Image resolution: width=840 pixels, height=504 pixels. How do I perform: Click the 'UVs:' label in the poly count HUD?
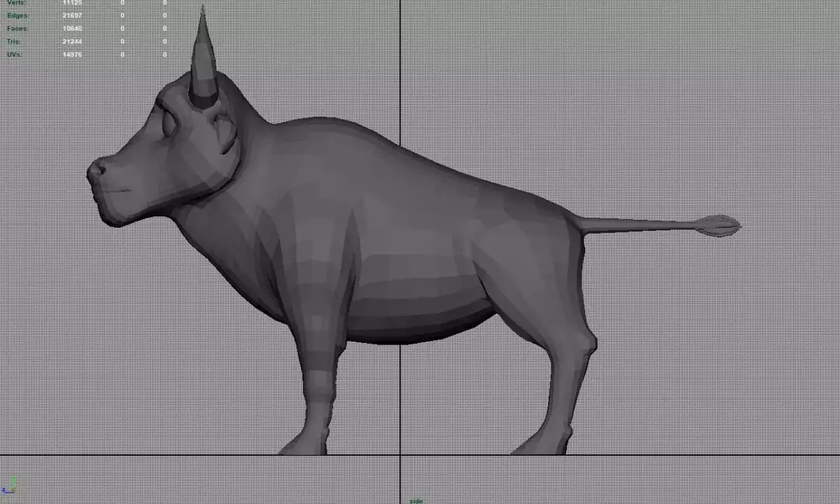pyautogui.click(x=14, y=55)
